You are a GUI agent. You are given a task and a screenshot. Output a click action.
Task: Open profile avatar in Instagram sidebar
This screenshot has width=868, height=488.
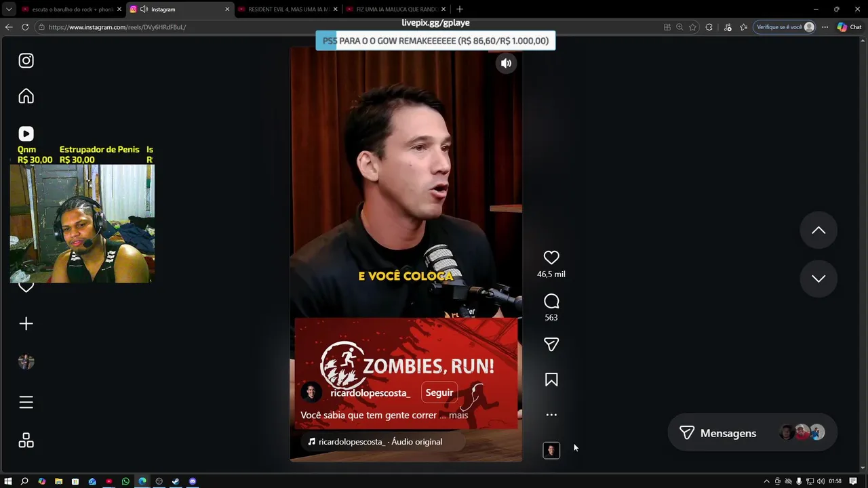pos(26,362)
